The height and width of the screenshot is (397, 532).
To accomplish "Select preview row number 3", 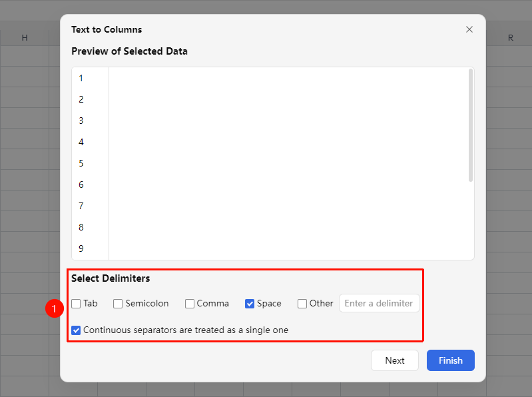I will click(x=81, y=121).
